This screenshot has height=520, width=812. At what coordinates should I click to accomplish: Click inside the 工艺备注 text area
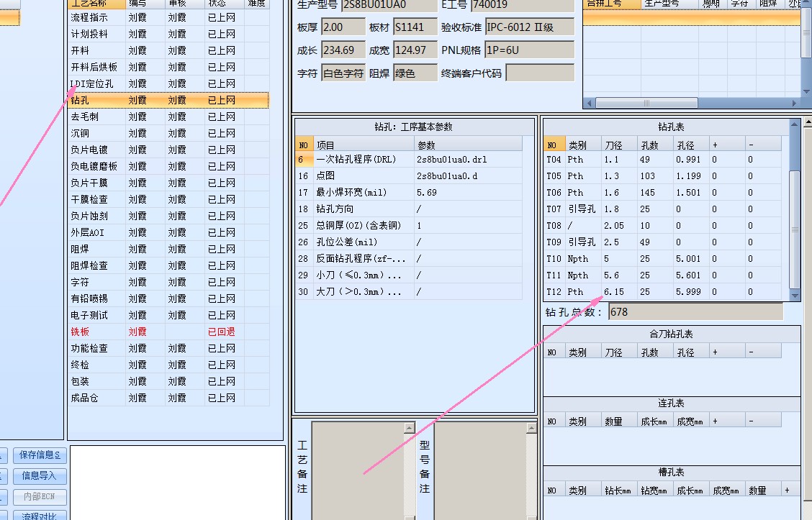click(358, 471)
